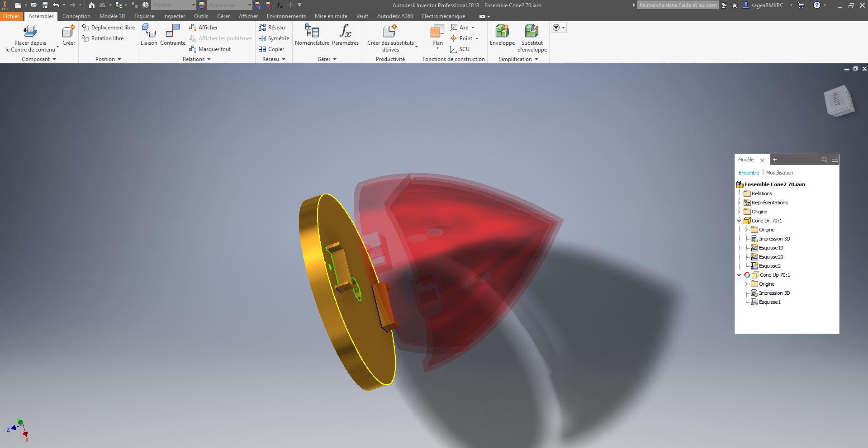Open the Modèle panel hamburger menu

[835, 160]
